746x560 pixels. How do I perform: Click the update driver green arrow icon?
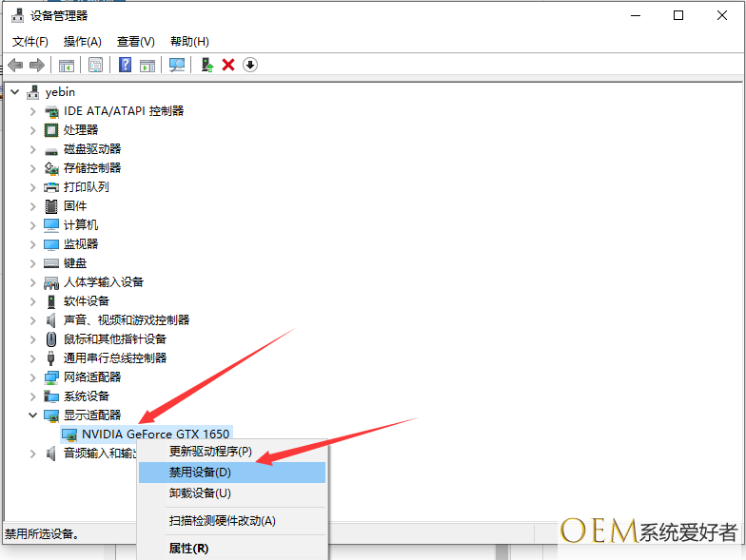(206, 65)
